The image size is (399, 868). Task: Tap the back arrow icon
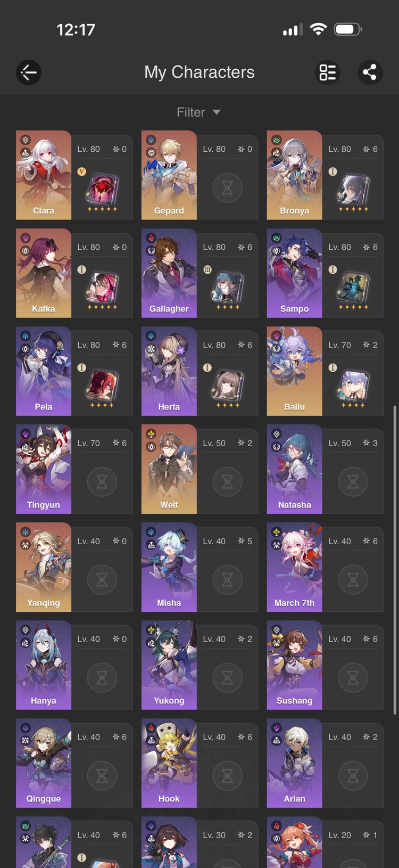(x=29, y=72)
